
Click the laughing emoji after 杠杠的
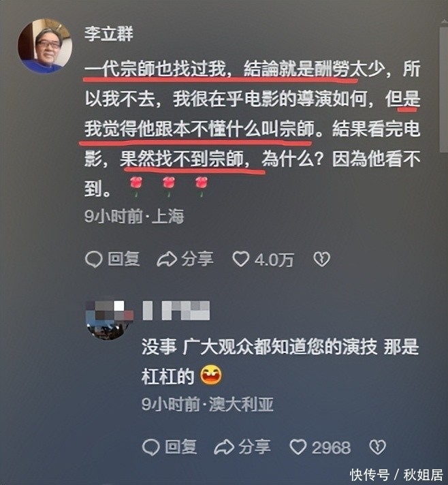coord(211,375)
